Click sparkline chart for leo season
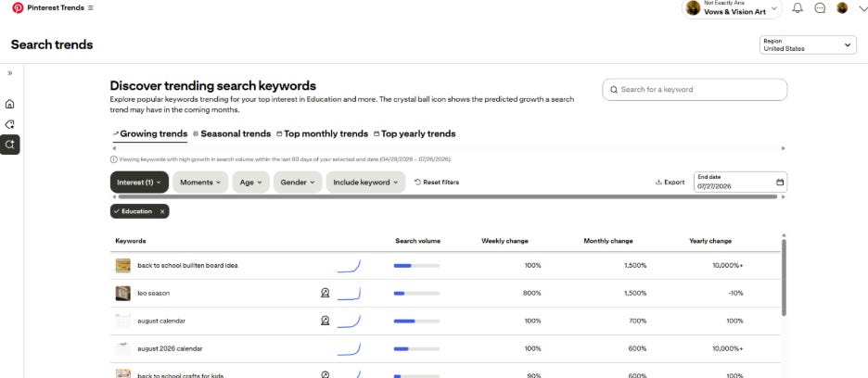The width and height of the screenshot is (868, 378). pyautogui.click(x=349, y=294)
